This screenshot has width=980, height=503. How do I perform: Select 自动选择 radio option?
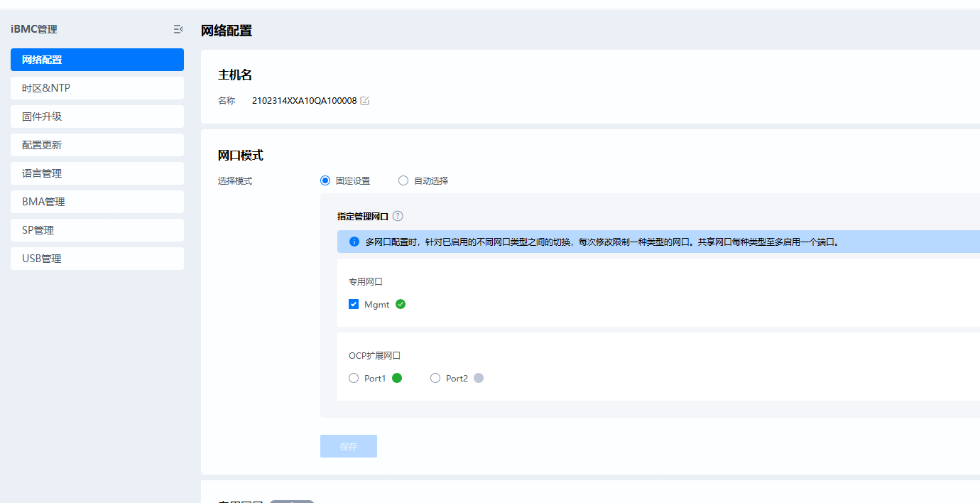pyautogui.click(x=403, y=180)
